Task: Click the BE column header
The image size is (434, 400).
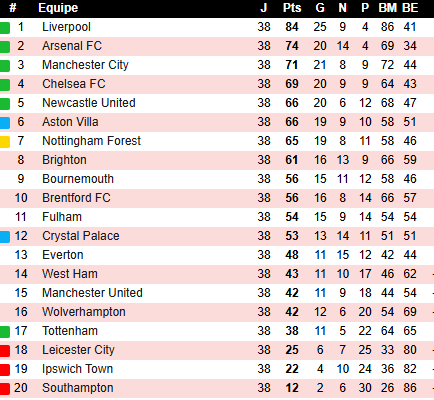Action: pyautogui.click(x=410, y=8)
